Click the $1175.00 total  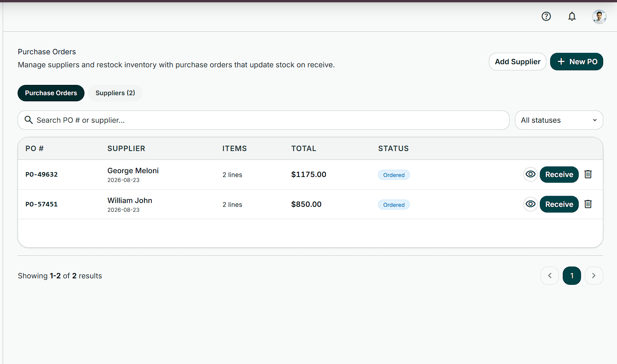tap(309, 174)
